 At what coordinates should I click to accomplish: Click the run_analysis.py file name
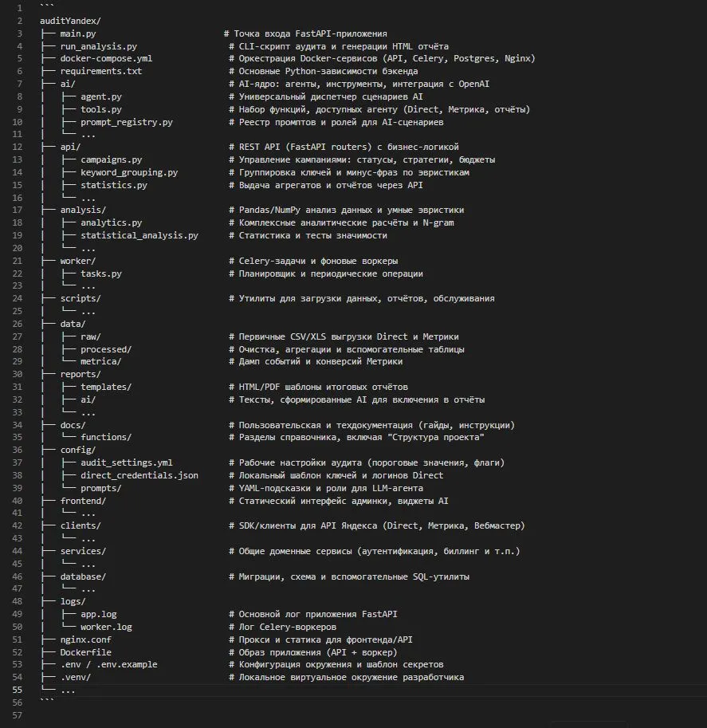click(98, 46)
